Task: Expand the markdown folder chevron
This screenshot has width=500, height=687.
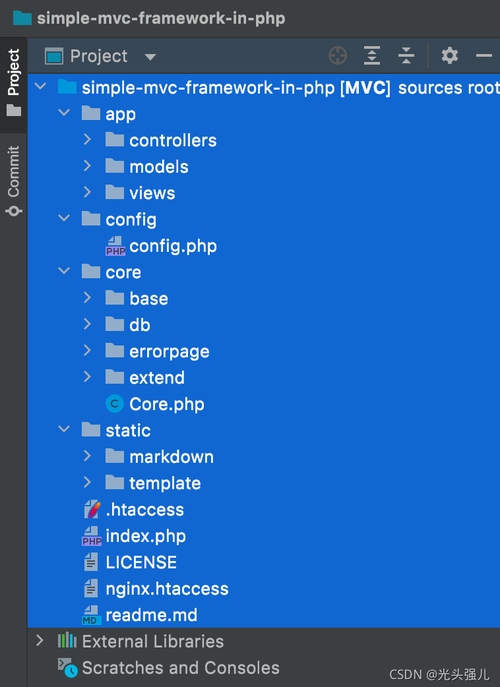Action: (87, 456)
